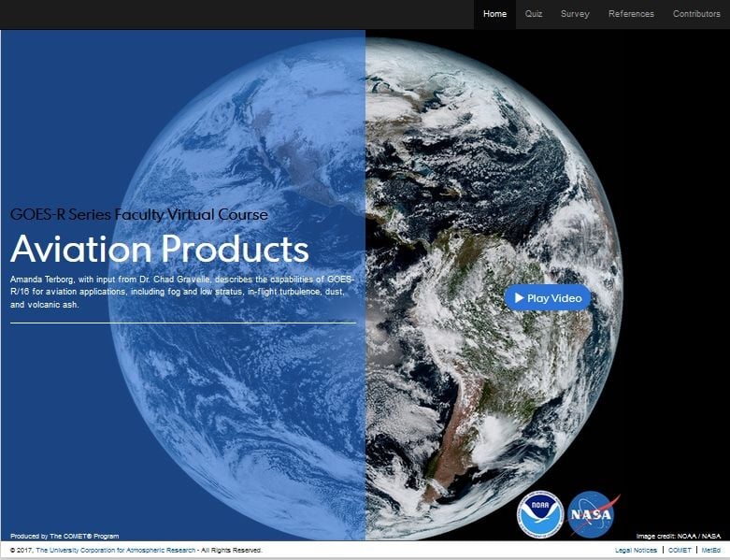This screenshot has width=730, height=560.
Task: Click the NOAA / NASA image credit text
Action: point(678,536)
